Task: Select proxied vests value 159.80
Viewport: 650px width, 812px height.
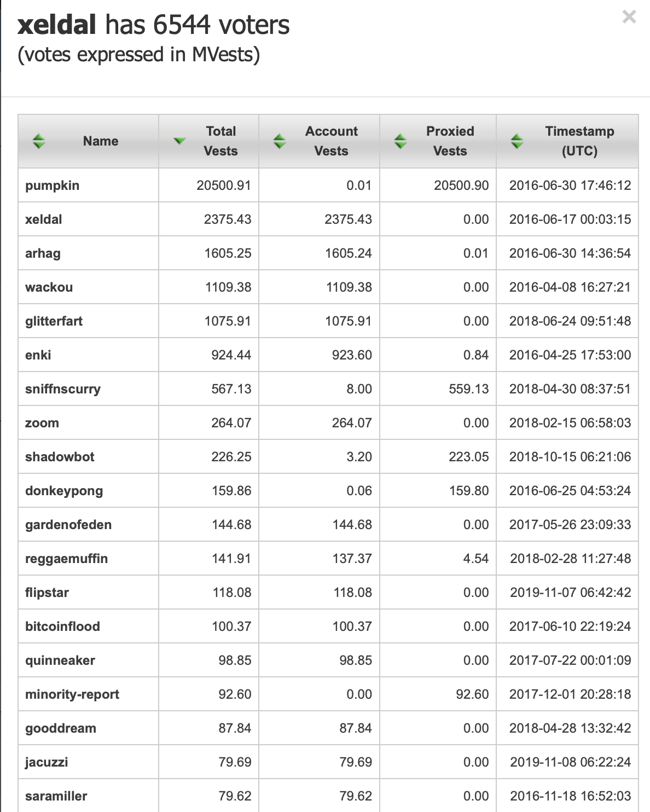Action: click(x=469, y=491)
